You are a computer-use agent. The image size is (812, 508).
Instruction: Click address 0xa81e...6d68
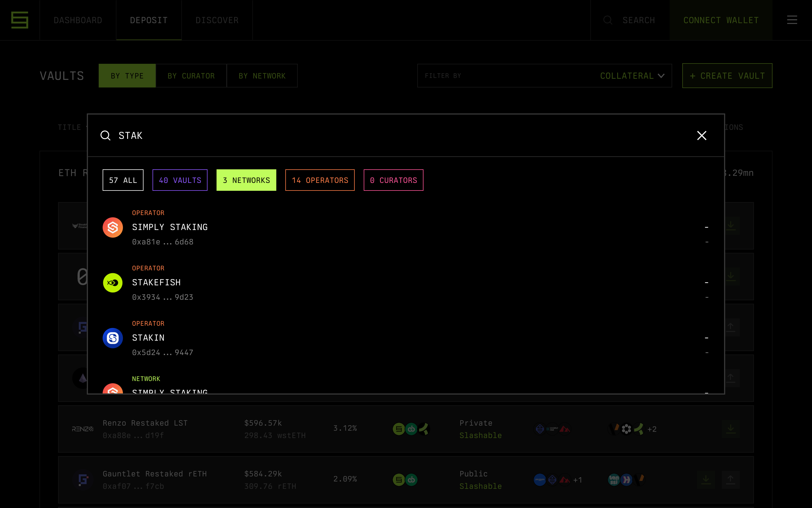(163, 242)
